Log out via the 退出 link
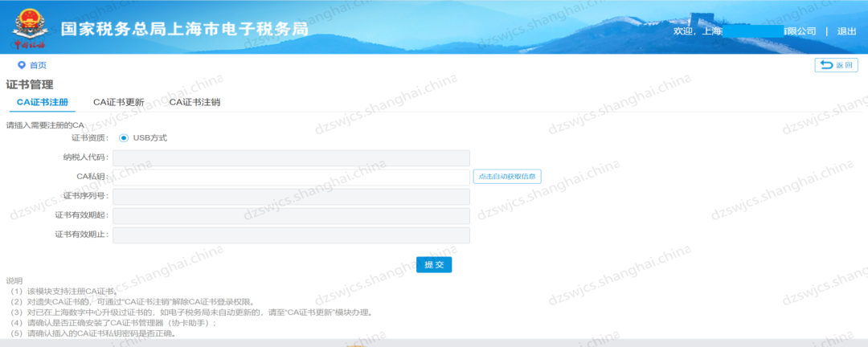Image resolution: width=868 pixels, height=347 pixels. [x=847, y=31]
